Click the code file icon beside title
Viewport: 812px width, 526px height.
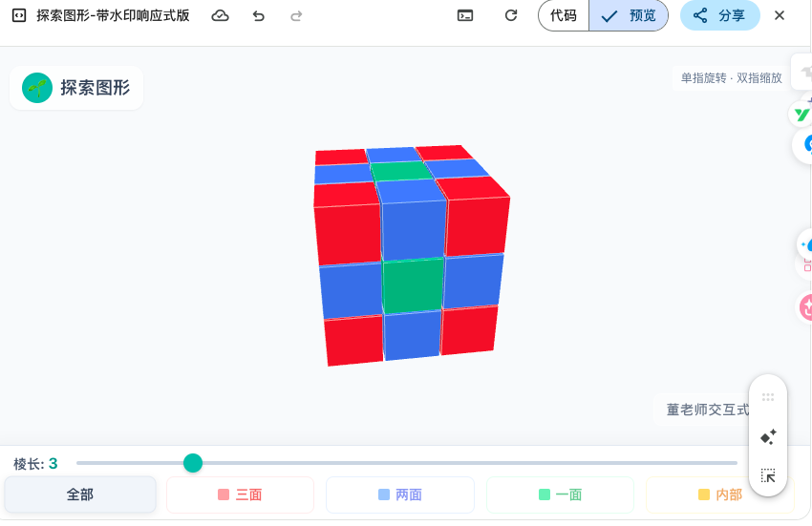[17, 15]
